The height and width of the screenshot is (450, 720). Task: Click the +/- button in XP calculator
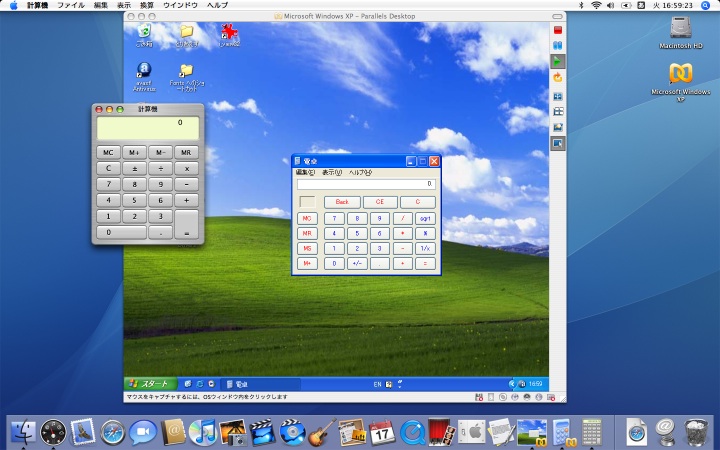(357, 264)
